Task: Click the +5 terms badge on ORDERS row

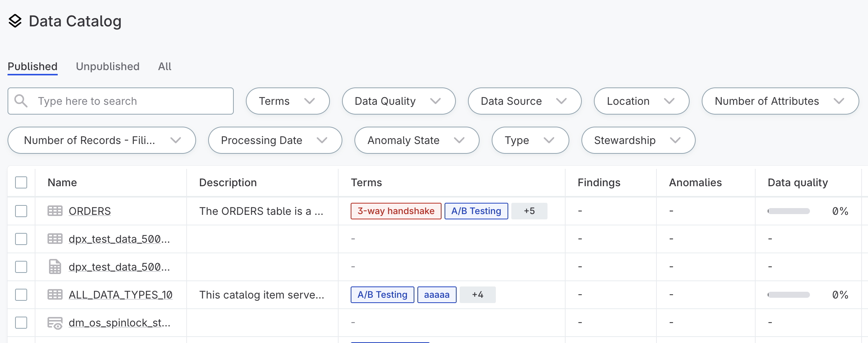Action: pyautogui.click(x=529, y=211)
